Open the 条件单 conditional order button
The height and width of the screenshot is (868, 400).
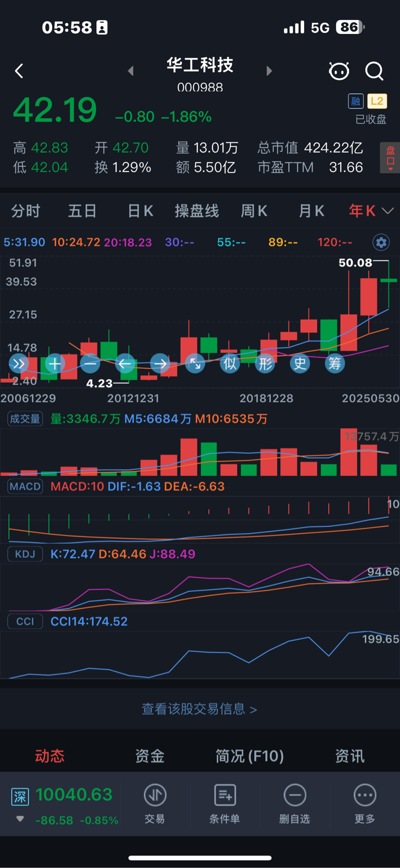[224, 804]
